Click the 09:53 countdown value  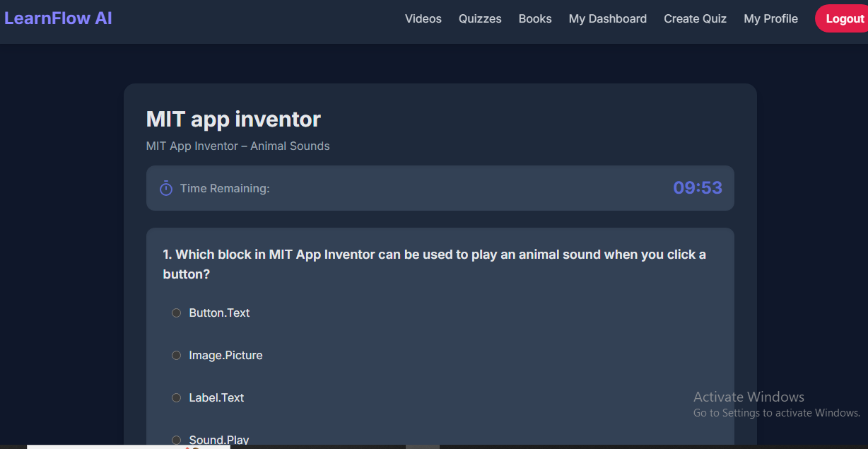(698, 188)
